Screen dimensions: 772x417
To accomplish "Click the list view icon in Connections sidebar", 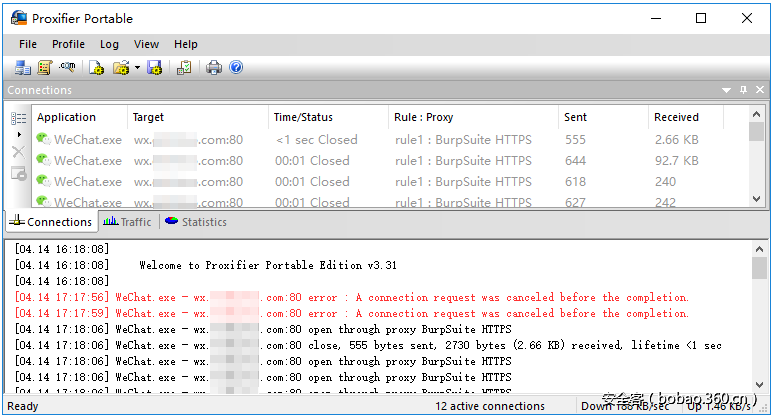I will coord(19,118).
